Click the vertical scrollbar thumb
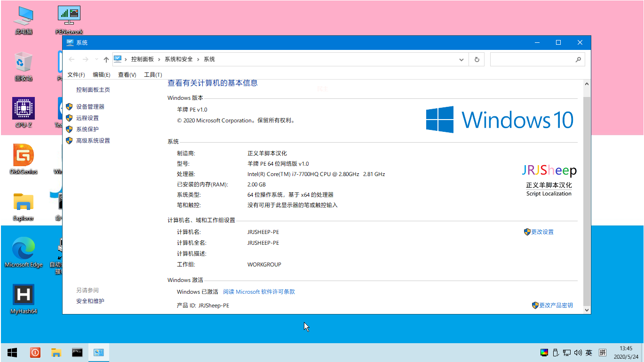 coord(587,201)
